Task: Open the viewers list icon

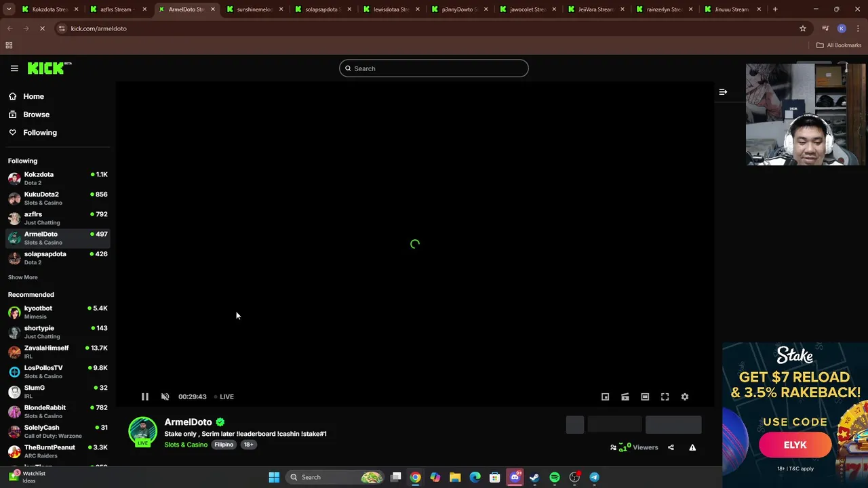Action: click(x=614, y=447)
